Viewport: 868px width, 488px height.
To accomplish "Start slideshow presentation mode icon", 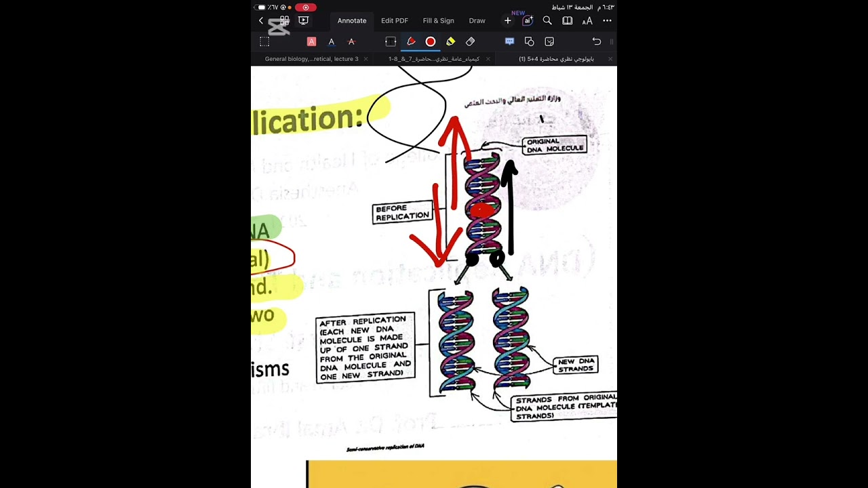I will [x=303, y=21].
